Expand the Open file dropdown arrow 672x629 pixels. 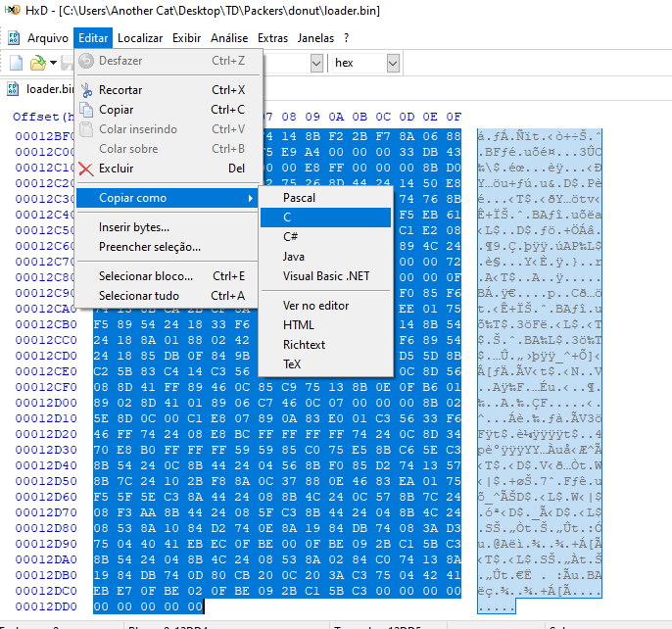tap(53, 63)
